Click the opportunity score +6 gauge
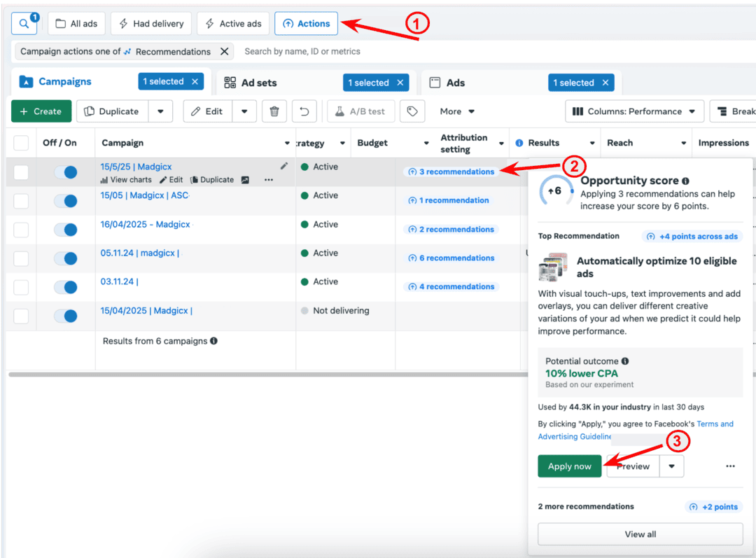 tap(556, 191)
